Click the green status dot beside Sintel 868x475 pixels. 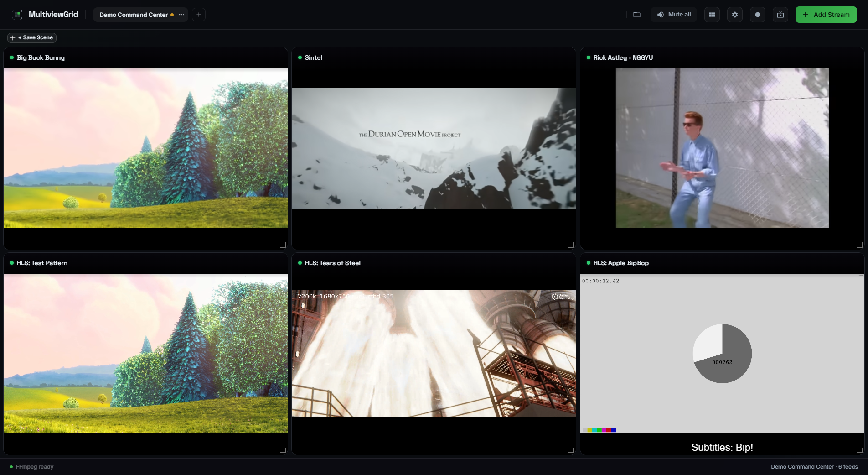(300, 57)
